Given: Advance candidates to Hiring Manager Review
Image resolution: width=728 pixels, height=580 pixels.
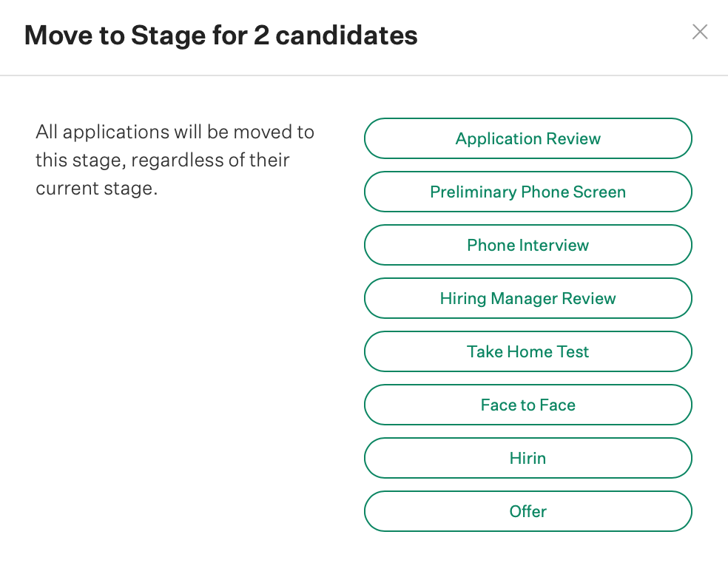Looking at the screenshot, I should pyautogui.click(x=528, y=298).
